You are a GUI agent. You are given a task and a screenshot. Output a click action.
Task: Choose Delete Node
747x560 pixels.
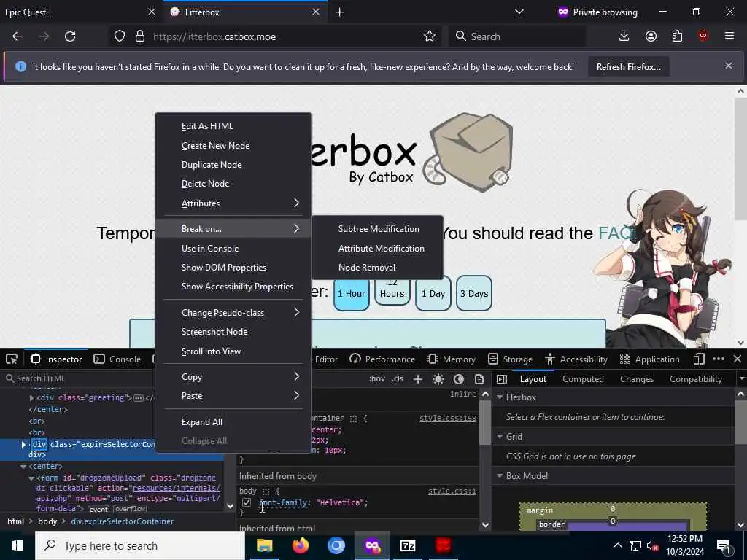pyautogui.click(x=233, y=184)
